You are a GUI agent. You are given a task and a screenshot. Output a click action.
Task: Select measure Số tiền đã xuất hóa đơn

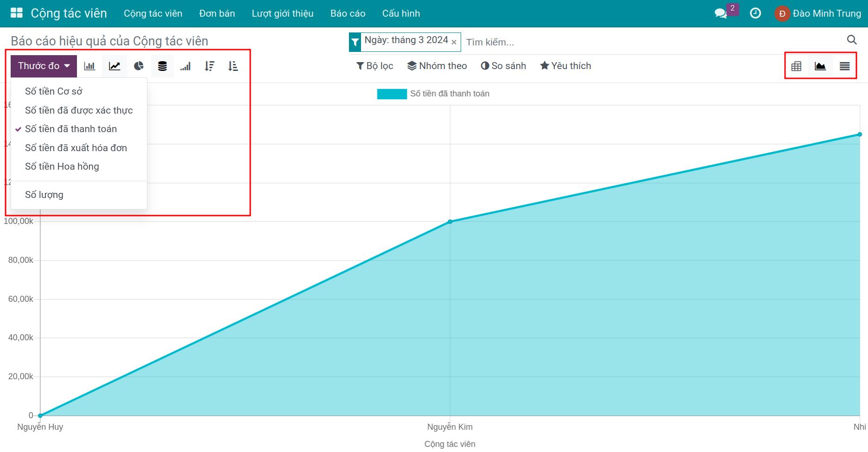point(79,148)
